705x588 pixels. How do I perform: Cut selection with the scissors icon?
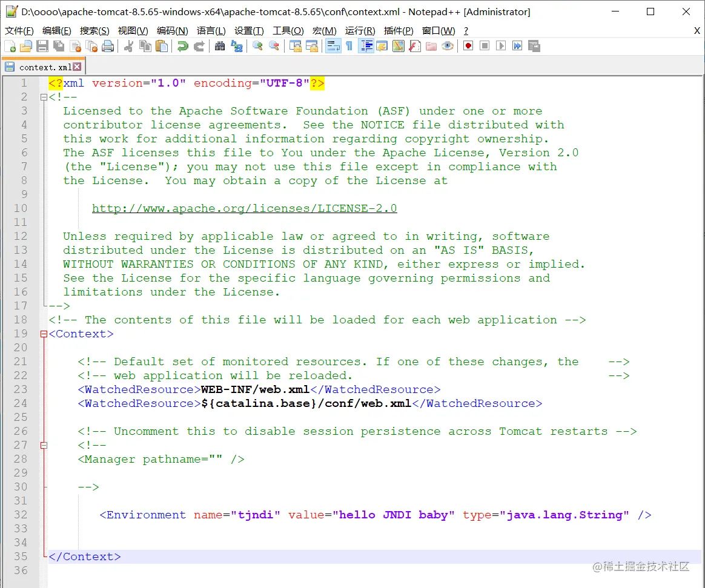tap(128, 46)
